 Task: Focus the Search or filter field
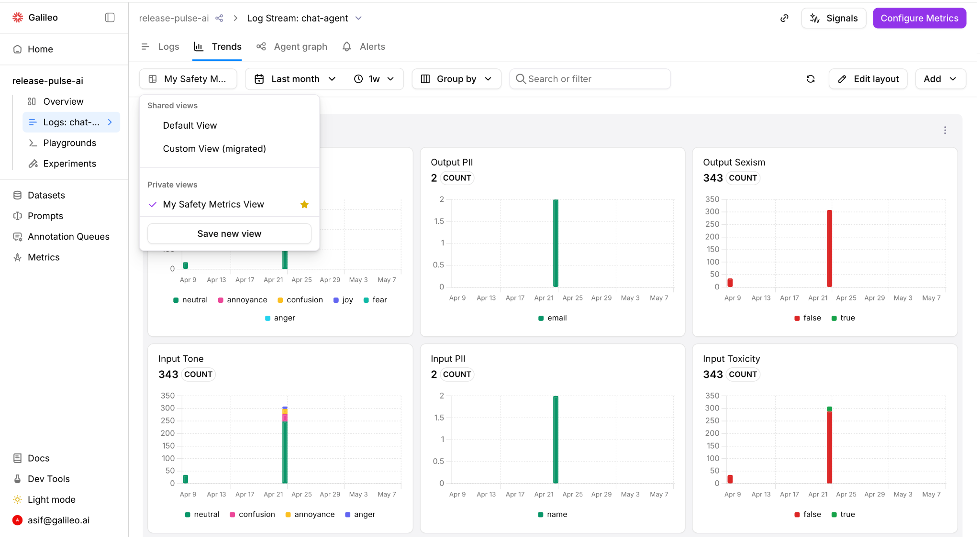(x=590, y=79)
